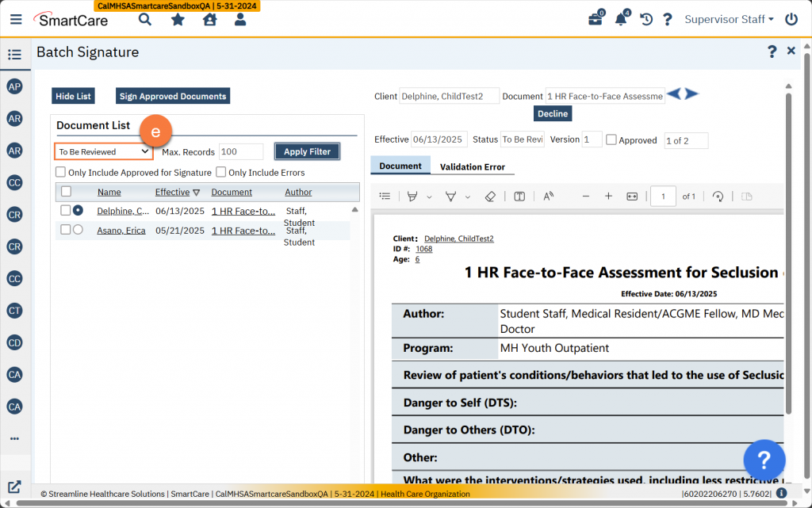This screenshot has height=508, width=812.
Task: Open favorites star icon
Action: (178, 19)
